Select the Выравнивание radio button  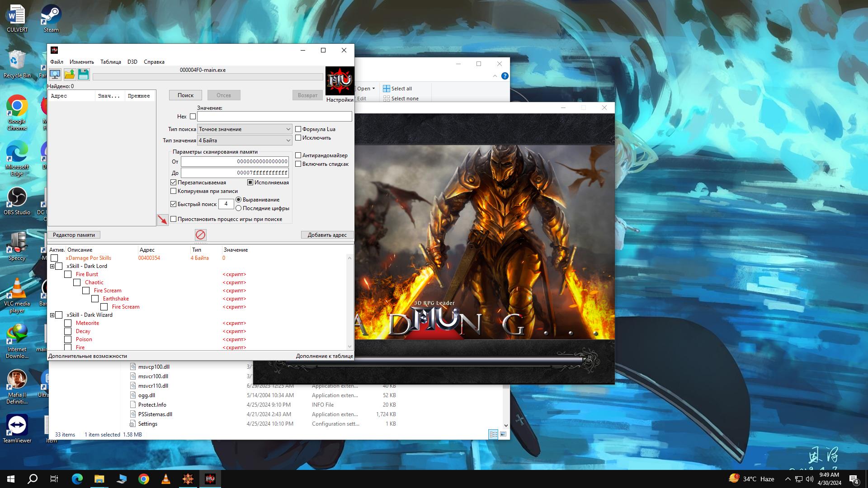click(238, 200)
